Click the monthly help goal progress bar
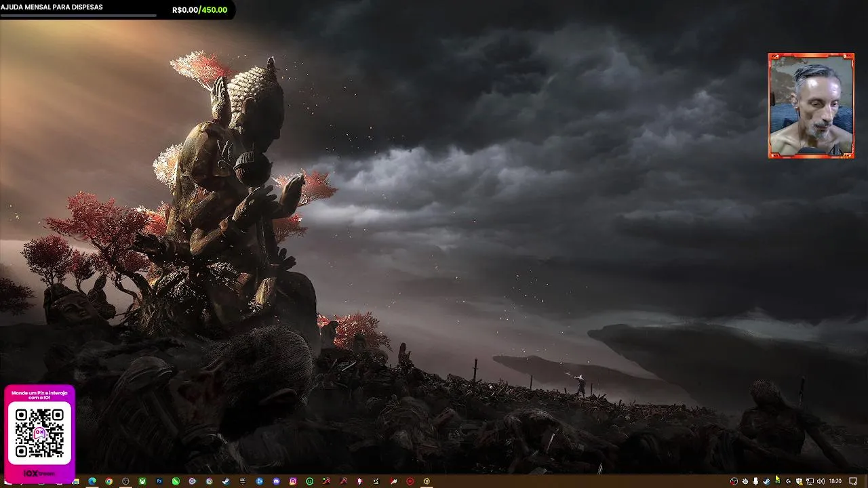Image resolution: width=868 pixels, height=488 pixels. pyautogui.click(x=78, y=15)
